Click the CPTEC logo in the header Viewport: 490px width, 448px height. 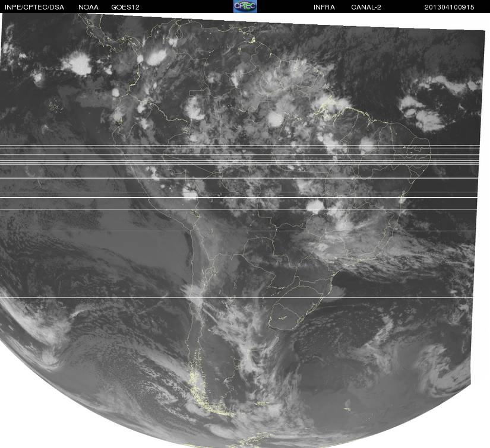pyautogui.click(x=245, y=7)
